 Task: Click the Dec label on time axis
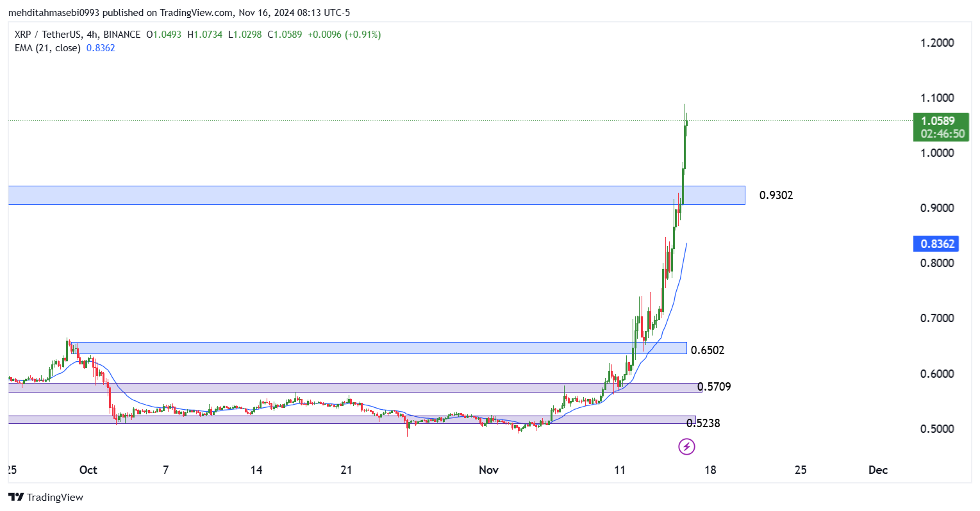[878, 470]
